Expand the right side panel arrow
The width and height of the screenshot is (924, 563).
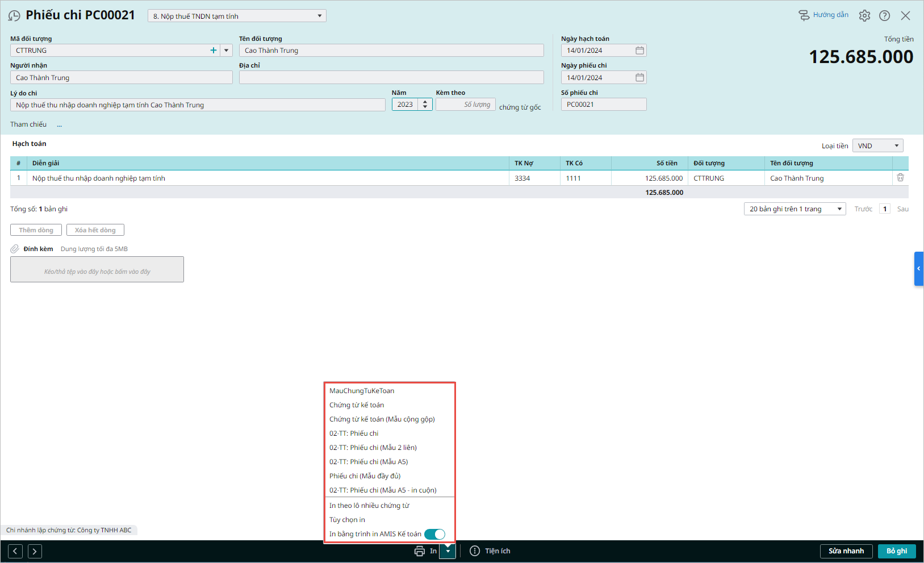(919, 269)
